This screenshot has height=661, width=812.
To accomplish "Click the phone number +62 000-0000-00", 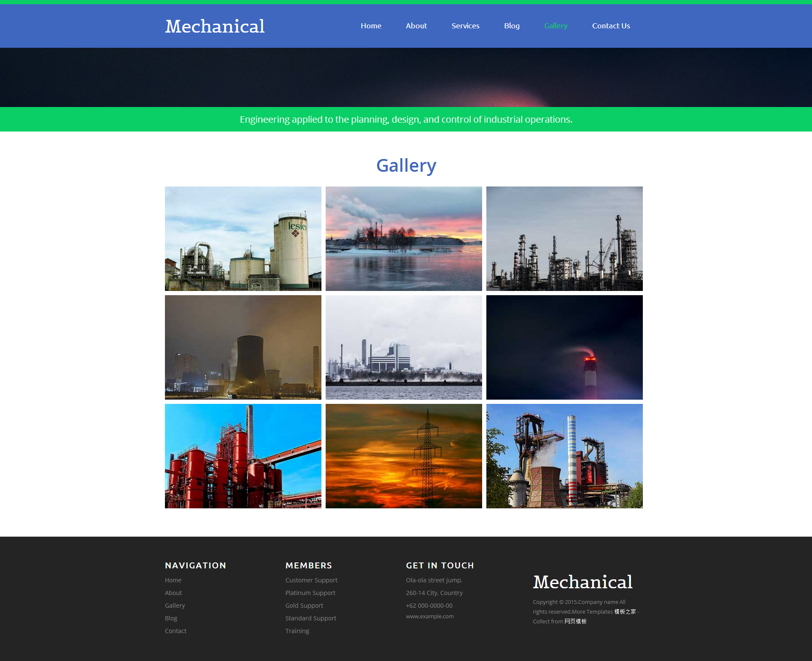I will (x=429, y=606).
